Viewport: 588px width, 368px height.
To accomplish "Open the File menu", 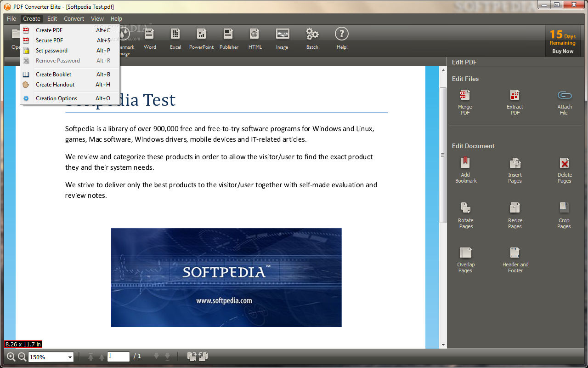I will click(11, 19).
